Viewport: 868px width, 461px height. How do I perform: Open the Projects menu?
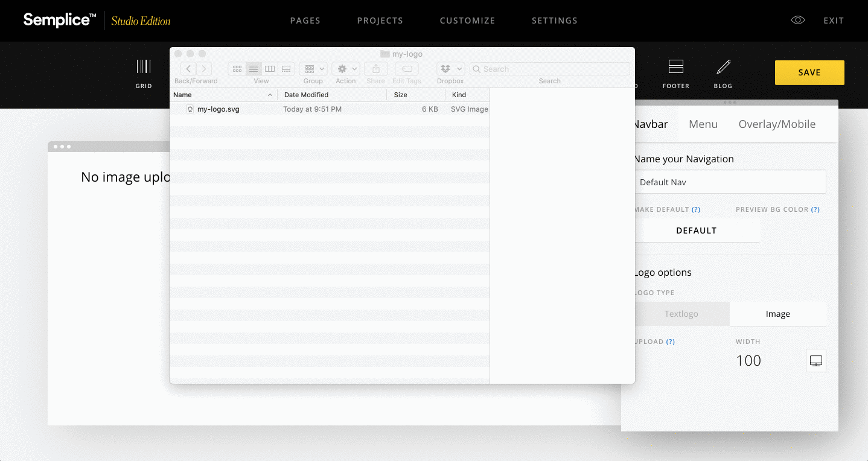(x=380, y=21)
